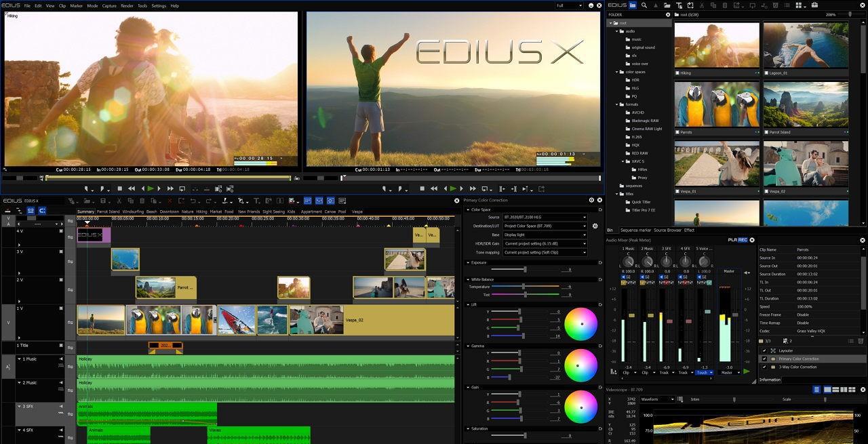Screen dimensions: 868x444
Task: Close the Primary Color Correction panel
Action: click(x=600, y=200)
